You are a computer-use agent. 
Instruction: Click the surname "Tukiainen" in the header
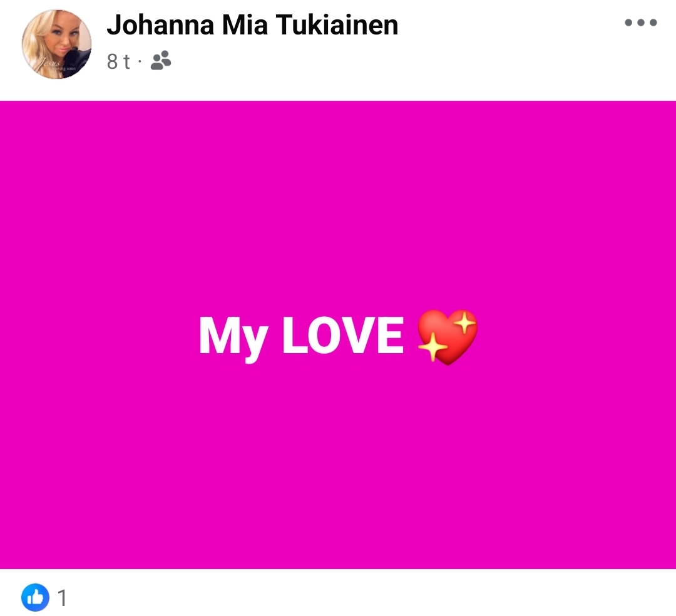337,24
